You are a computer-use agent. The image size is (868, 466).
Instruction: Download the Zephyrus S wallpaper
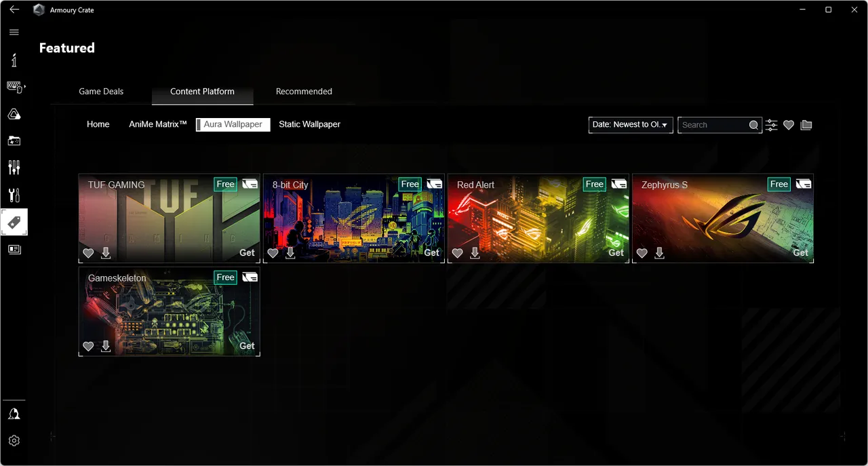pos(660,253)
